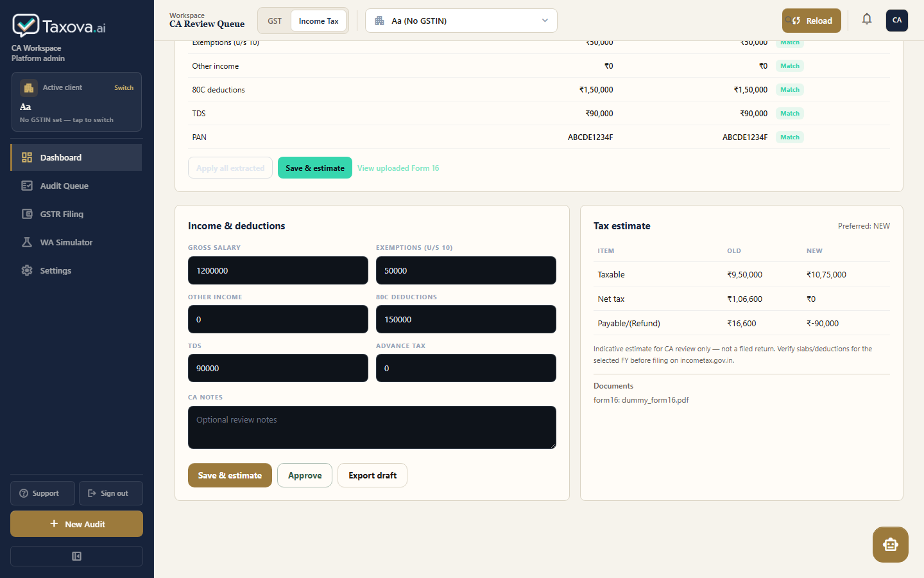Open the notifications bell

[867, 19]
